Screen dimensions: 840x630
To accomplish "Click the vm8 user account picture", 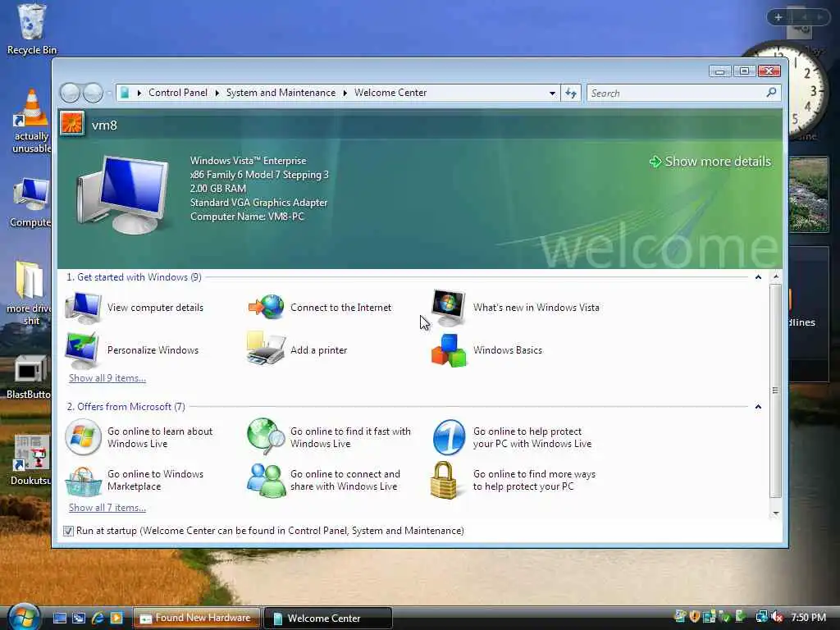I will pyautogui.click(x=72, y=125).
